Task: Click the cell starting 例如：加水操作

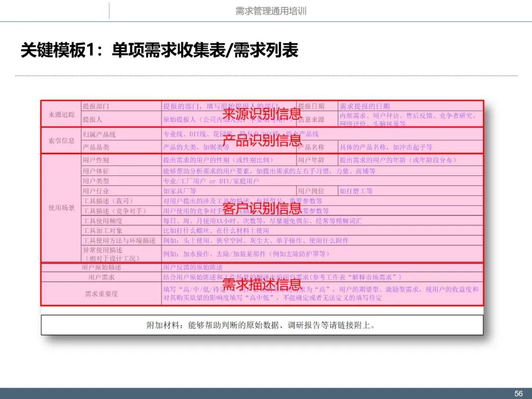Action: 322,254
